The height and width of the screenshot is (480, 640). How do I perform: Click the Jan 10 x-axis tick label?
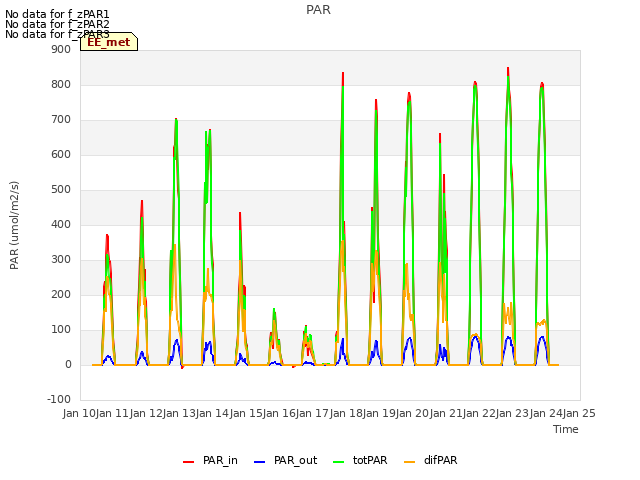tap(79, 413)
